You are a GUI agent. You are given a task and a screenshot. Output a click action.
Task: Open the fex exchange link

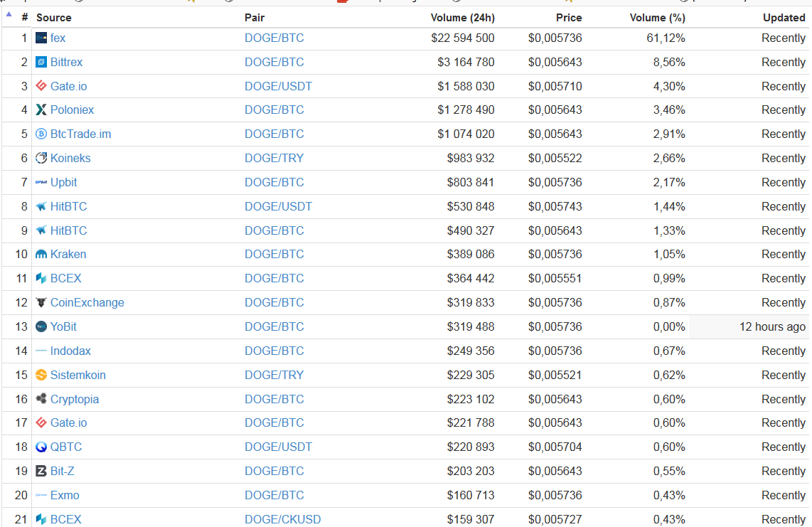58,38
